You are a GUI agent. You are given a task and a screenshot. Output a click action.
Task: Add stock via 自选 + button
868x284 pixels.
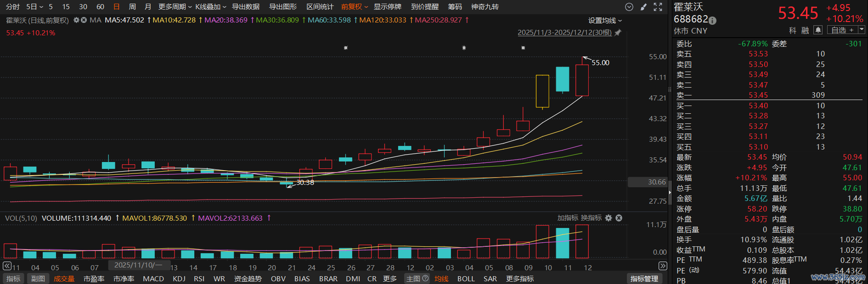[842, 30]
